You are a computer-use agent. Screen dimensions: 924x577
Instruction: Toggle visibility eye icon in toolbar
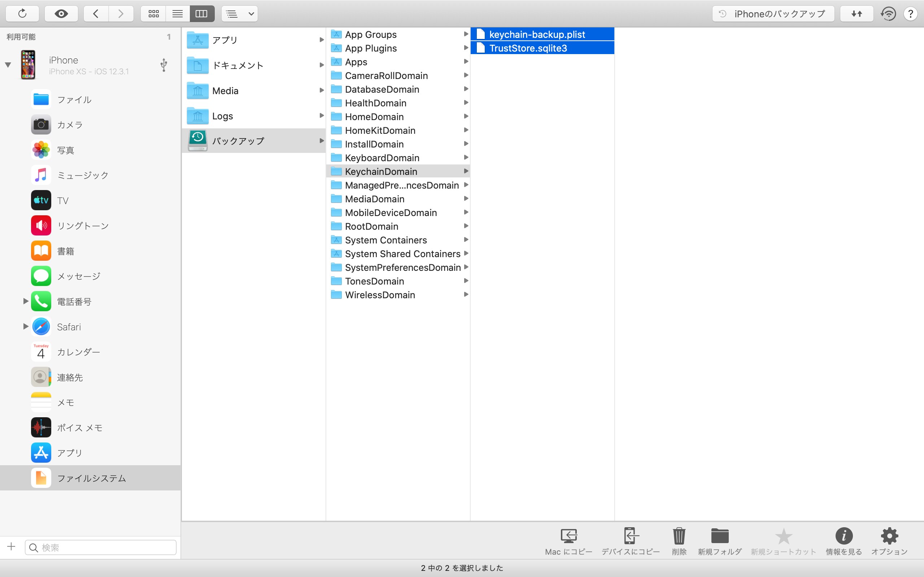(61, 14)
